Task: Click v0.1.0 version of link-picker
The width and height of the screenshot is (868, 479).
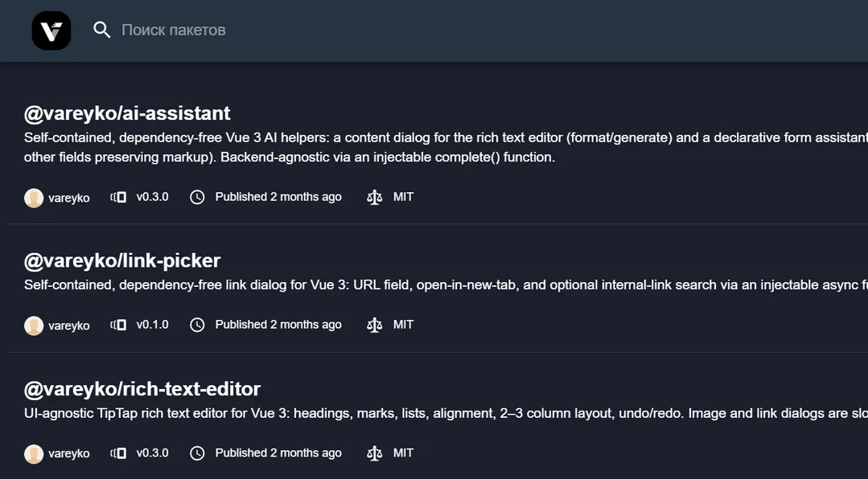Action: (x=152, y=325)
